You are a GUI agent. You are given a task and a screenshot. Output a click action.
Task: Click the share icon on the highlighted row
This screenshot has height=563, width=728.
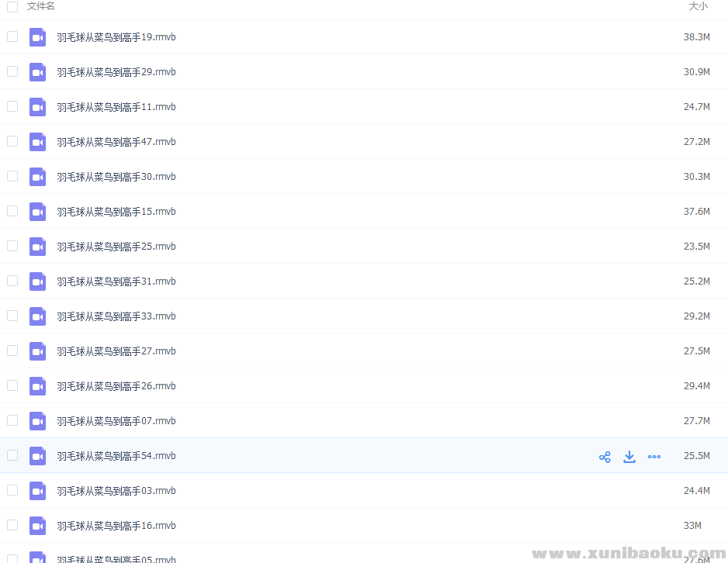pyautogui.click(x=605, y=457)
